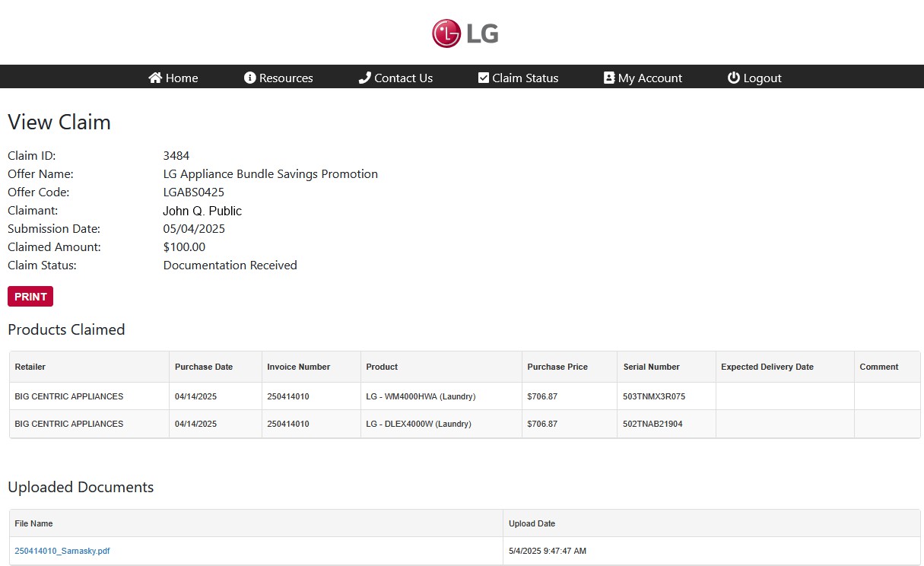Open the Resources menu item

point(278,78)
